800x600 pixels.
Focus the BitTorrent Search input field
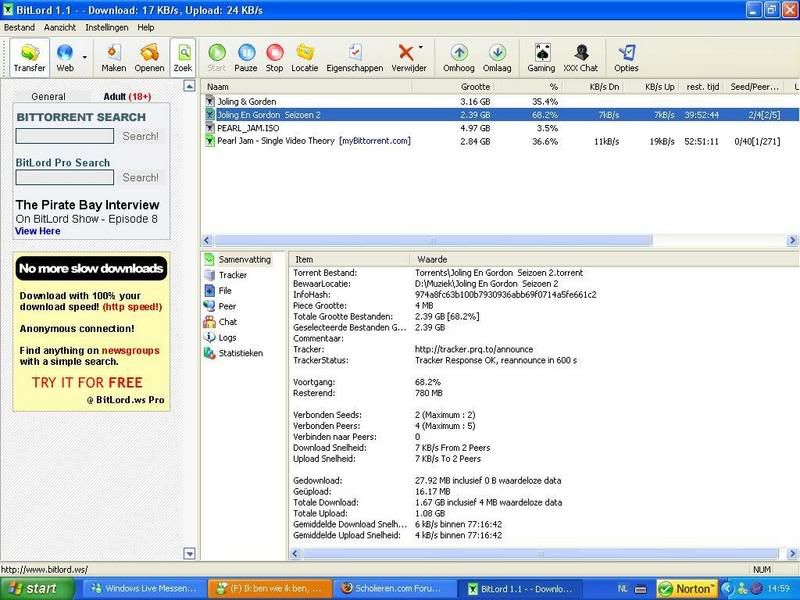[65, 136]
